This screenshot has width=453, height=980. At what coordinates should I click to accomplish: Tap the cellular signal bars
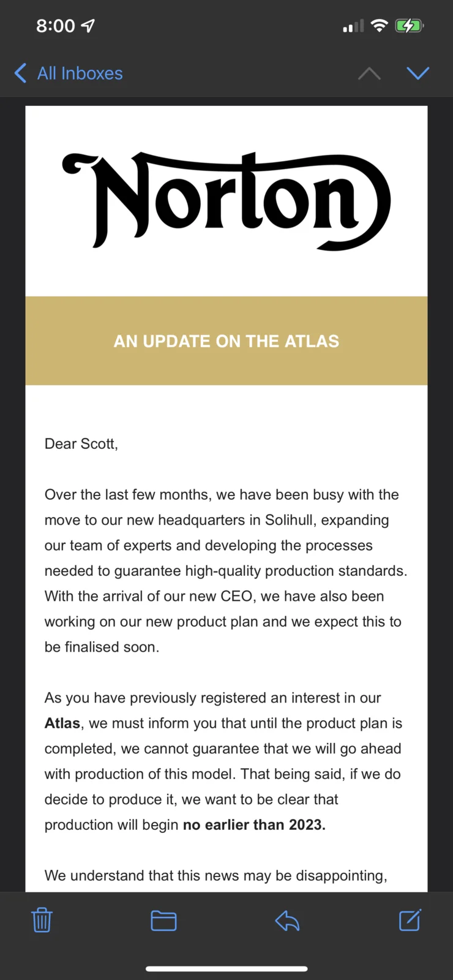(x=353, y=26)
